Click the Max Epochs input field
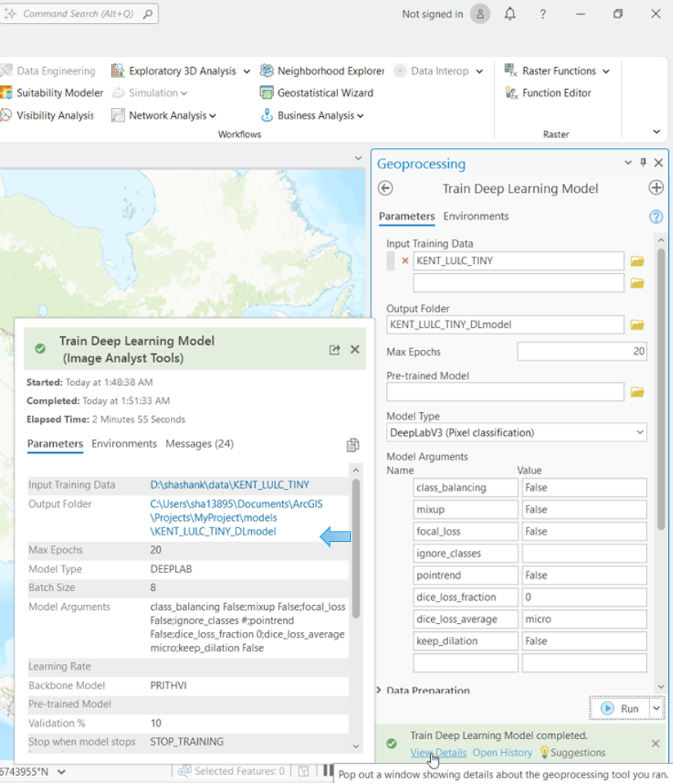Screen dimensions: 673x784 (x=581, y=352)
